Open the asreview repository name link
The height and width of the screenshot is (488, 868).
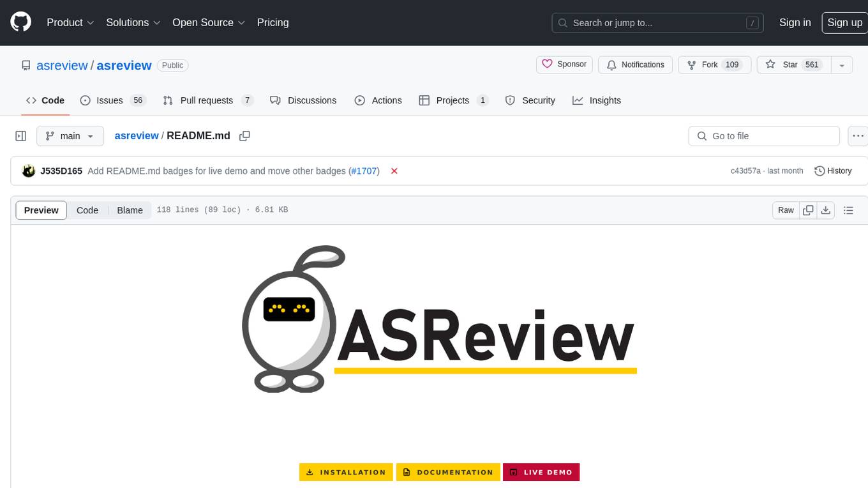pyautogui.click(x=124, y=65)
